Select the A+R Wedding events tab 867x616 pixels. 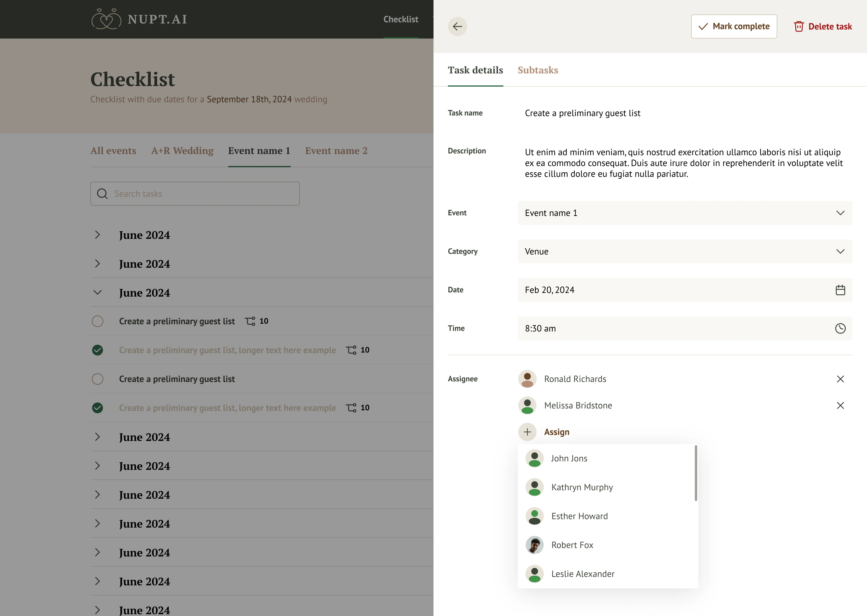(182, 151)
